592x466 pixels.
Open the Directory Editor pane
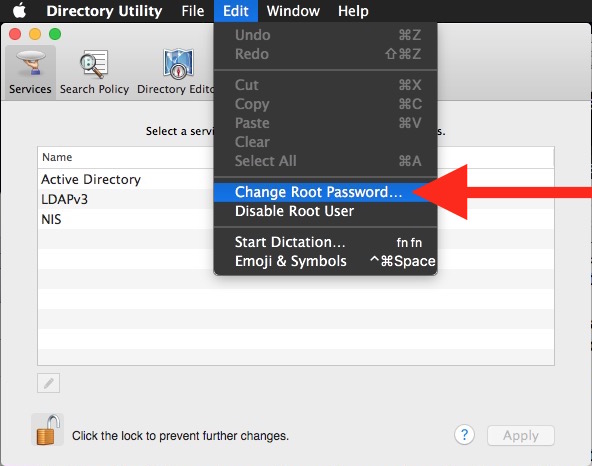click(176, 73)
